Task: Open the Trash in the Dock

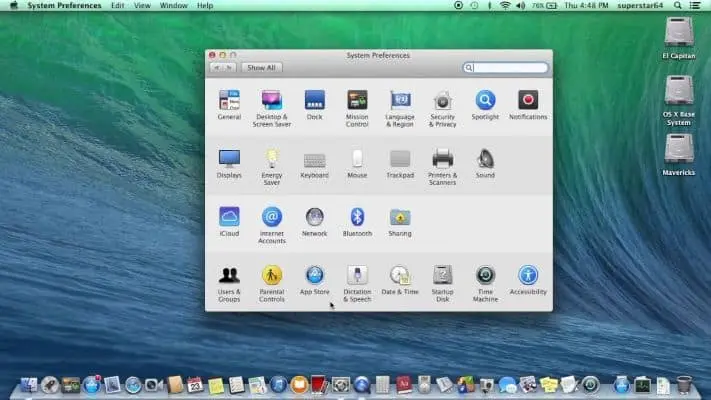Action: click(684, 385)
